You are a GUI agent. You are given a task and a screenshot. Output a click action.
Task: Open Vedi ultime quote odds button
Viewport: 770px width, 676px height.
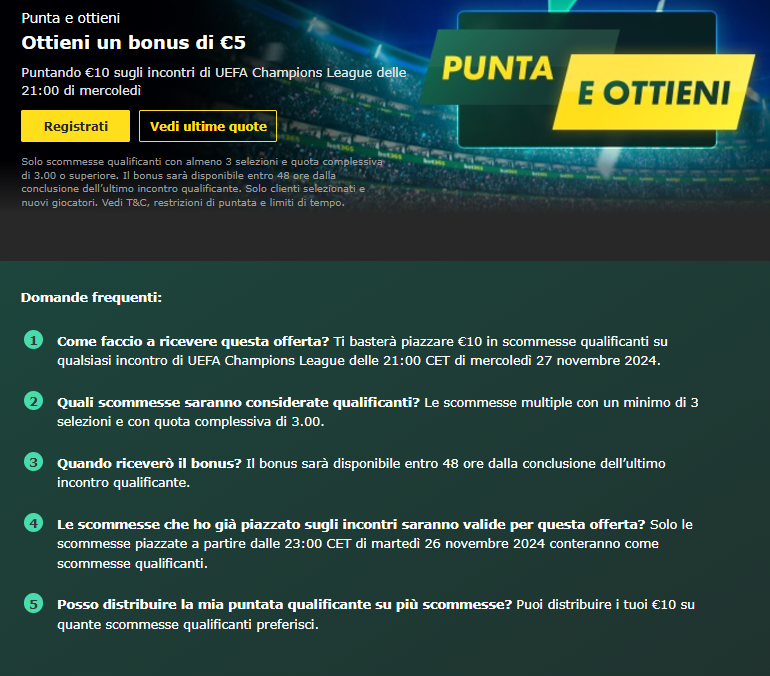208,126
